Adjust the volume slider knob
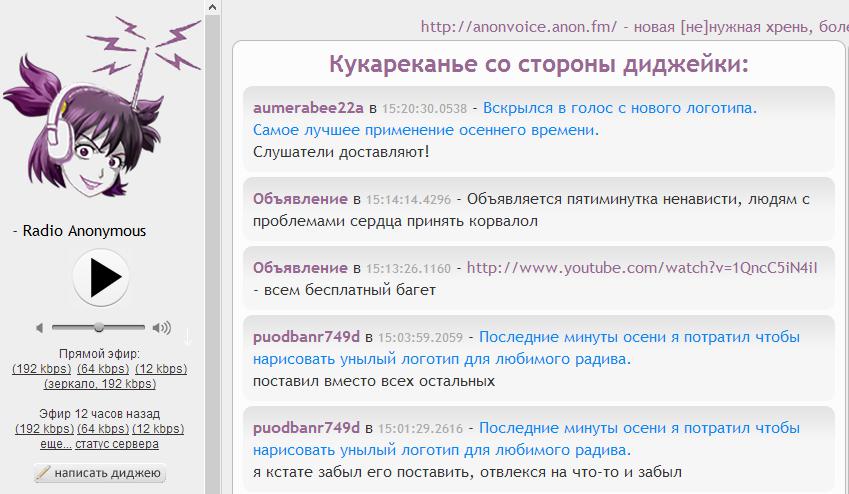This screenshot has width=849, height=494. [99, 327]
